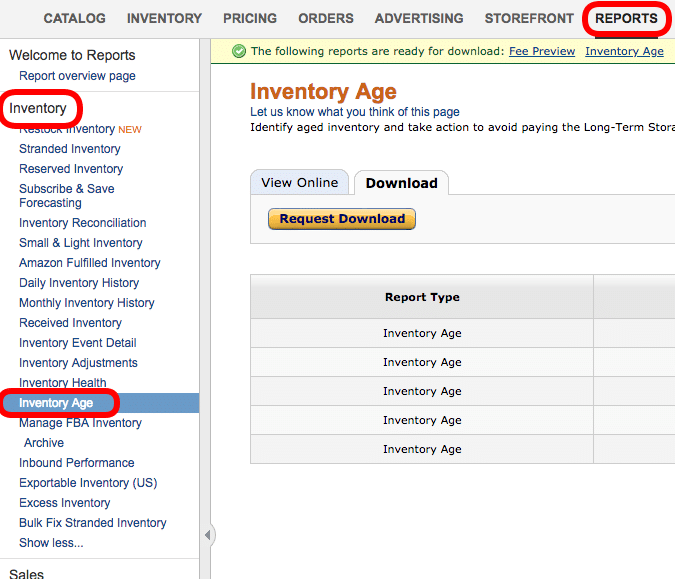675x579 pixels.
Task: Open Bulk Fix Stranded Inventory
Action: pyautogui.click(x=93, y=523)
